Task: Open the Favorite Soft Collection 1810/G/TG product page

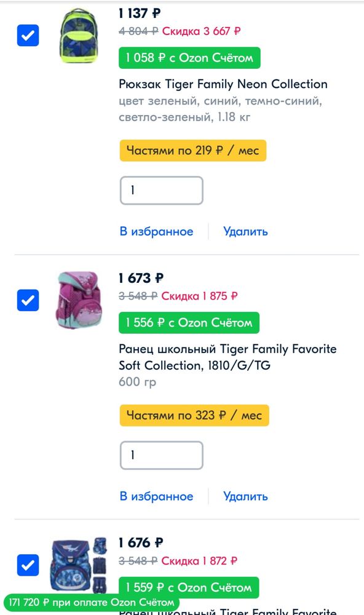Action: click(x=228, y=357)
